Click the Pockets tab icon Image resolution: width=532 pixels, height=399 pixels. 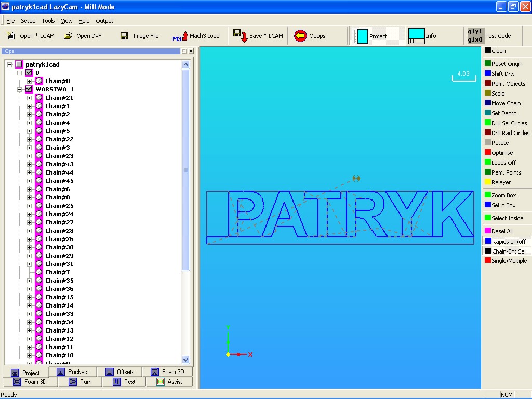tap(61, 372)
